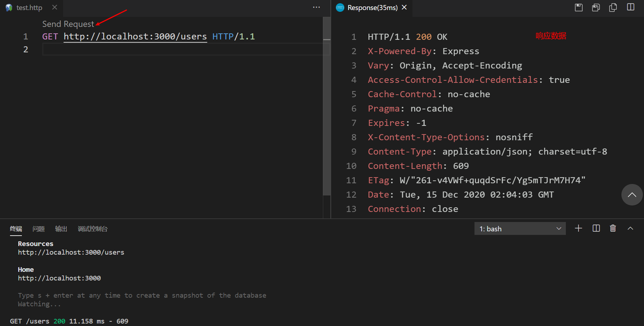Open the test.http editor tab
Screen dimensions: 644x326
(29, 8)
